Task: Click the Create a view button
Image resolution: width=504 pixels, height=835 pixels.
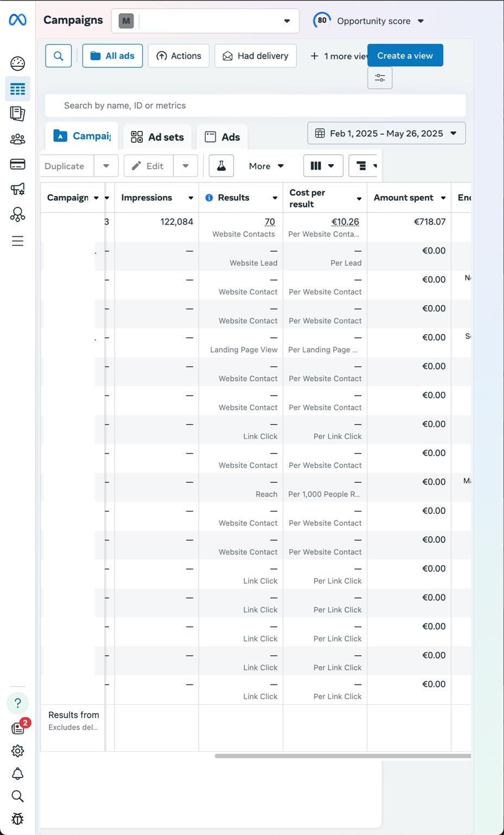Action: (x=405, y=55)
